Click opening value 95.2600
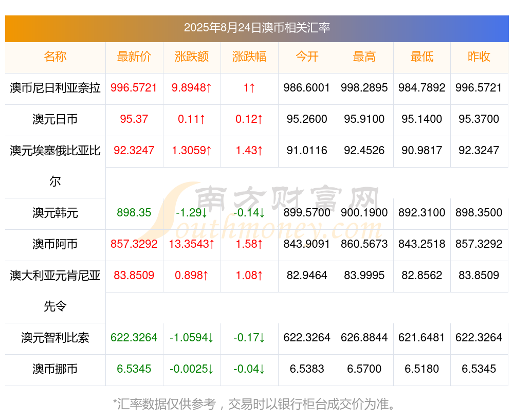The height and width of the screenshot is (420, 514). coord(307,119)
